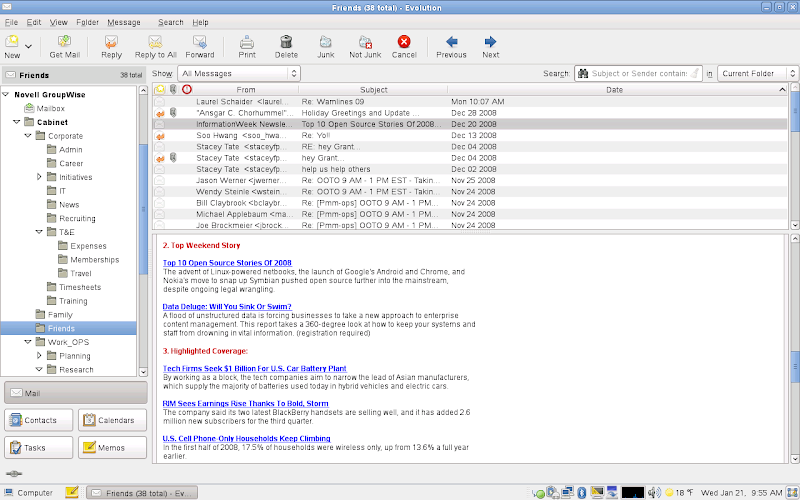
Task: Sort messages by Subject column header
Action: [373, 90]
